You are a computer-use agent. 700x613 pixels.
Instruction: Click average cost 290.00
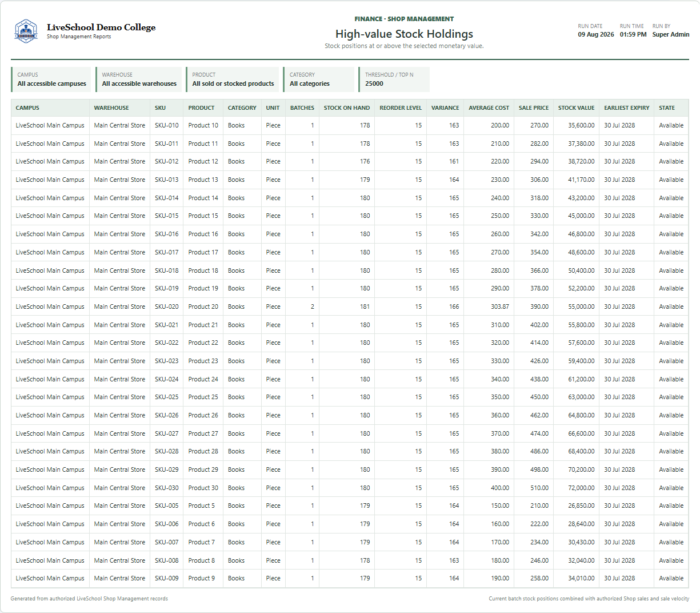click(x=500, y=288)
